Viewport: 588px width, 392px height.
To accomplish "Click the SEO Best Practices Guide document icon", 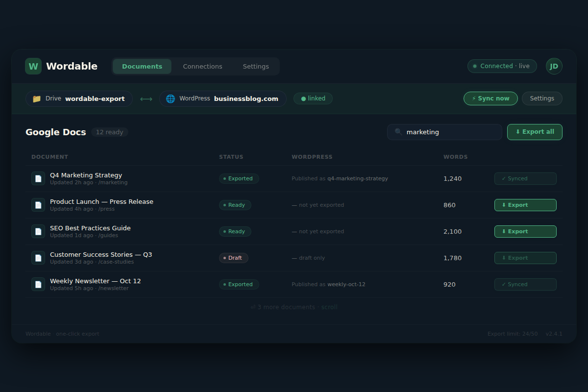I will pyautogui.click(x=38, y=231).
